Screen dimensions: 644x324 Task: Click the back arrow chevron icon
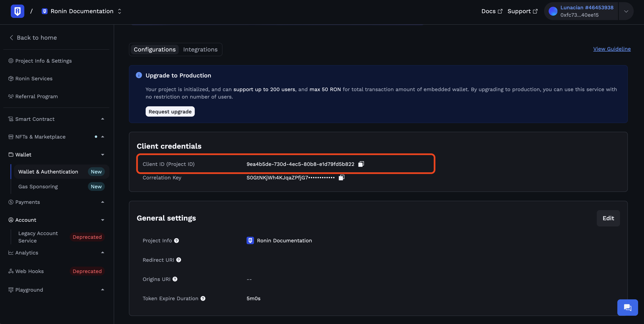tap(11, 38)
